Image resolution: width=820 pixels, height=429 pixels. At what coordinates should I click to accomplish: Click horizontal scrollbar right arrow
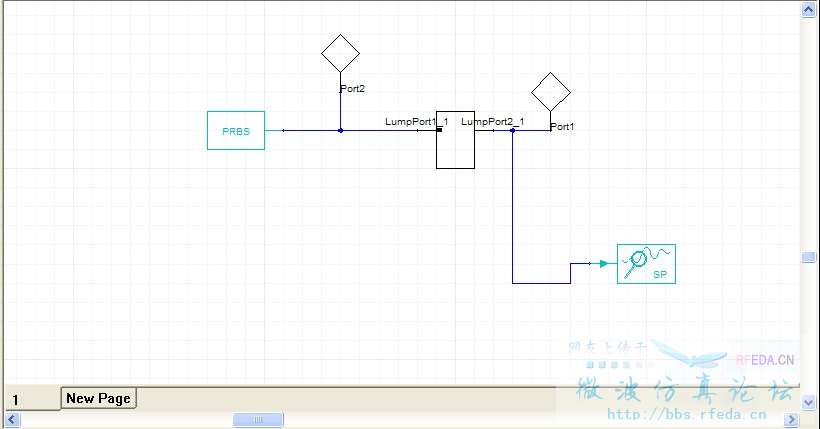point(792,420)
